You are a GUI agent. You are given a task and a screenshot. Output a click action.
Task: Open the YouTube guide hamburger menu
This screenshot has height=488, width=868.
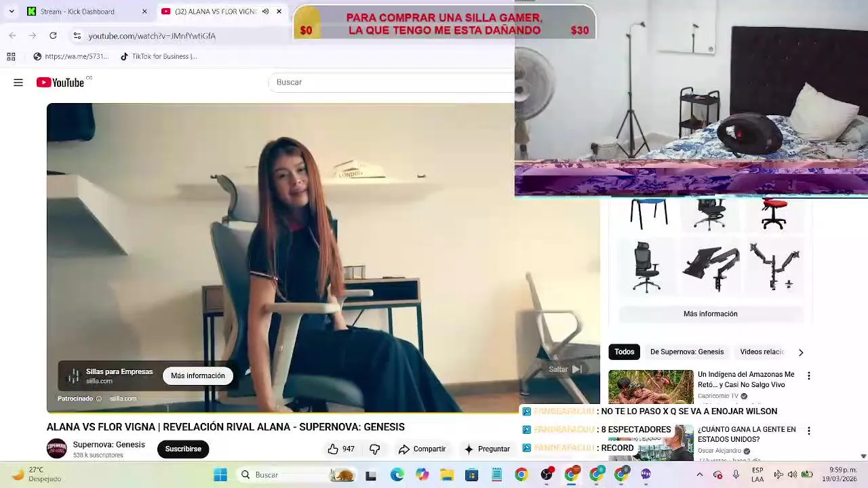point(18,83)
